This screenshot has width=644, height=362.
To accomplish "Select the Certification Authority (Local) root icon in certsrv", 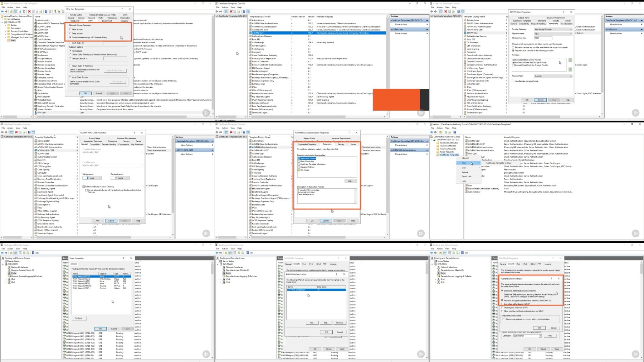I will tap(432, 136).
